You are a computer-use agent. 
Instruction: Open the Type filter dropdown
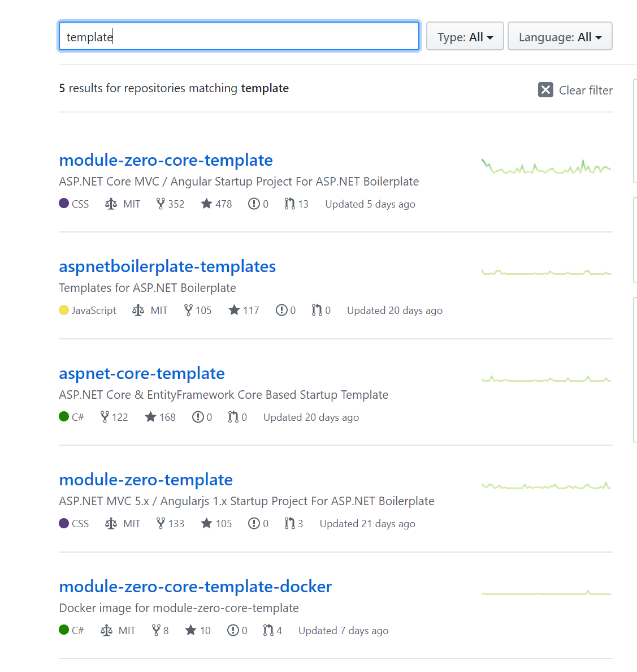pyautogui.click(x=465, y=36)
